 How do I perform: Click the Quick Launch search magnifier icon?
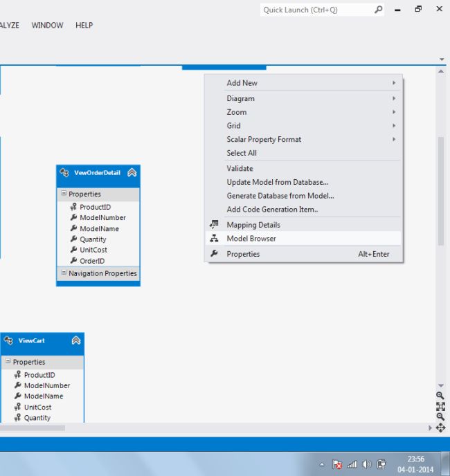[x=378, y=10]
